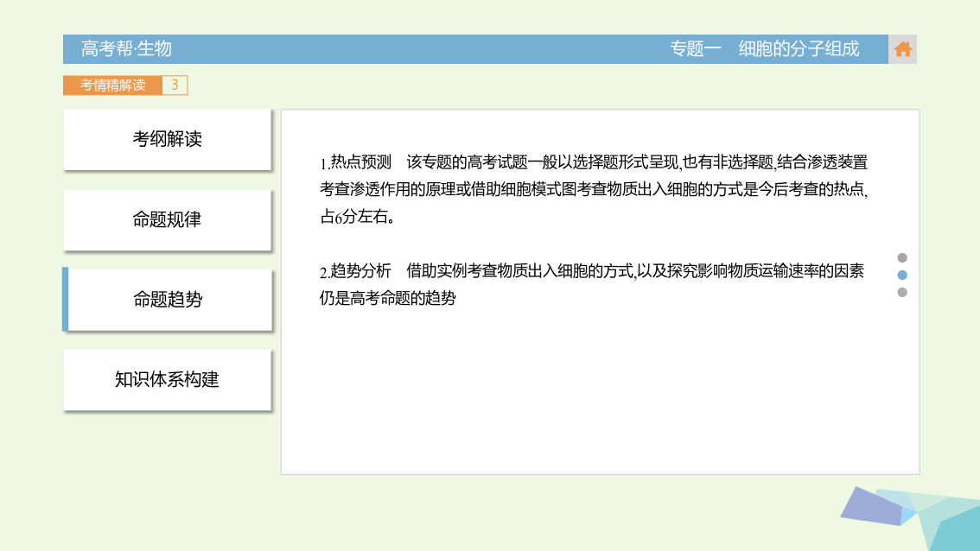The height and width of the screenshot is (551, 980).
Task: Click the 考情精解读 orange label
Action: click(x=112, y=85)
